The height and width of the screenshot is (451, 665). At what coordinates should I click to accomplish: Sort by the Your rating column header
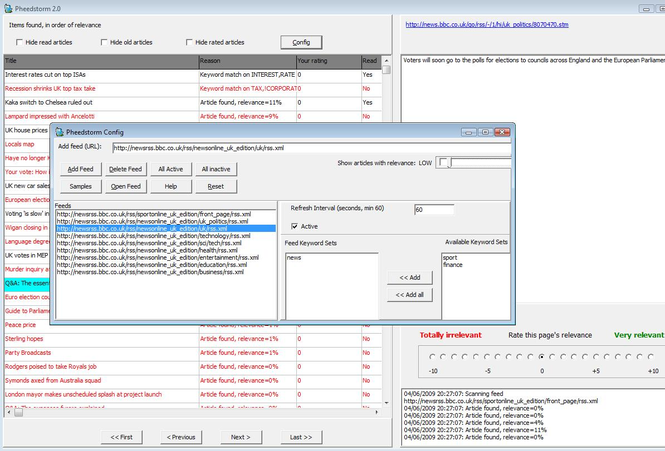tap(329, 61)
